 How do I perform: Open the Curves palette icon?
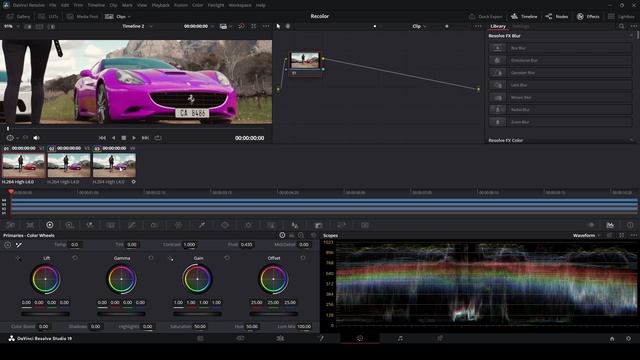click(131, 225)
